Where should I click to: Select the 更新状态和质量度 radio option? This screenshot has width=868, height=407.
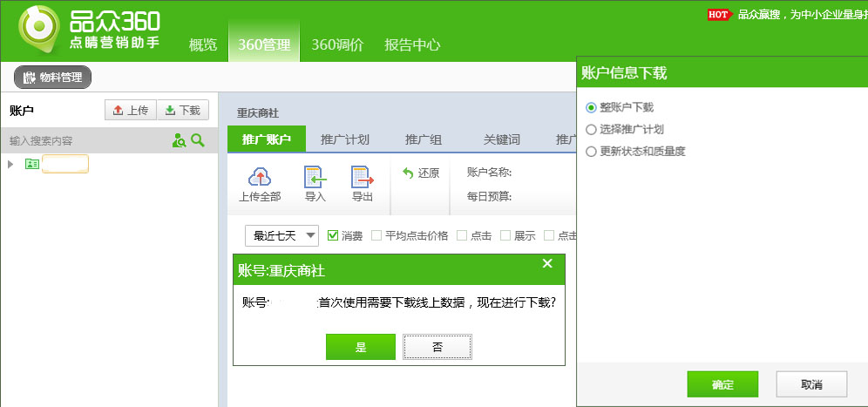tap(591, 151)
